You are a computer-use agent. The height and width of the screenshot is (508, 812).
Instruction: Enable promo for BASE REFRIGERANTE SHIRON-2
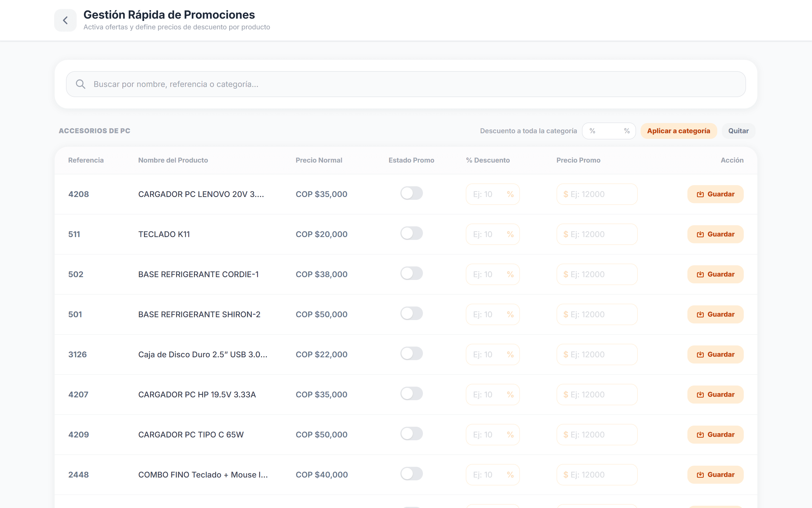click(411, 314)
